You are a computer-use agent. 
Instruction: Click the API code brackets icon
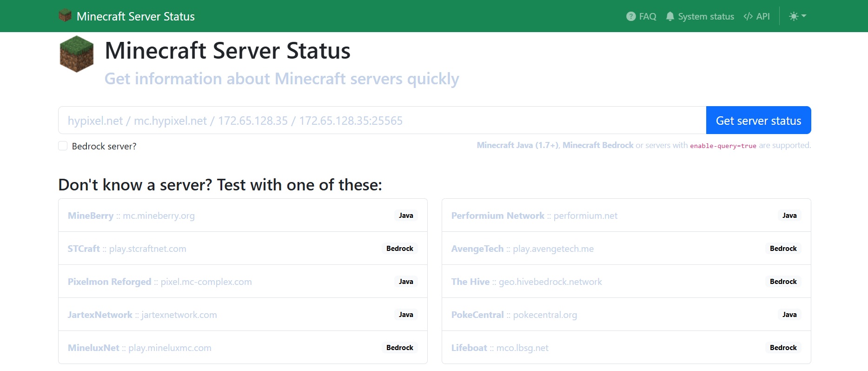(x=748, y=16)
